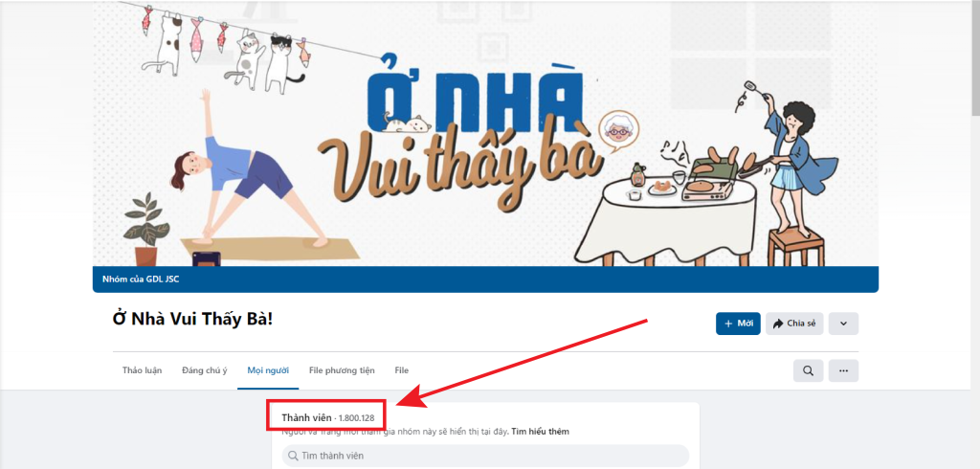The image size is (980, 469).
Task: Click the plus icon on Mời button
Action: click(727, 324)
